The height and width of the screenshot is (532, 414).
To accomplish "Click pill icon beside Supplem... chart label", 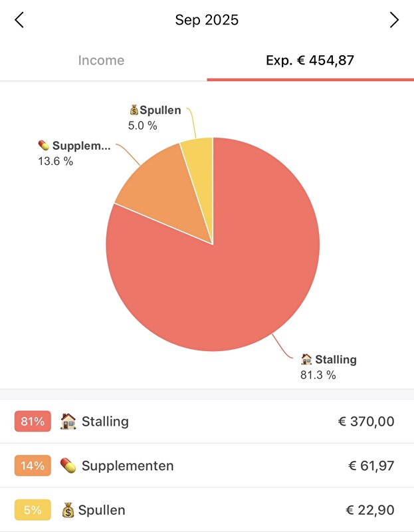I will tap(44, 146).
